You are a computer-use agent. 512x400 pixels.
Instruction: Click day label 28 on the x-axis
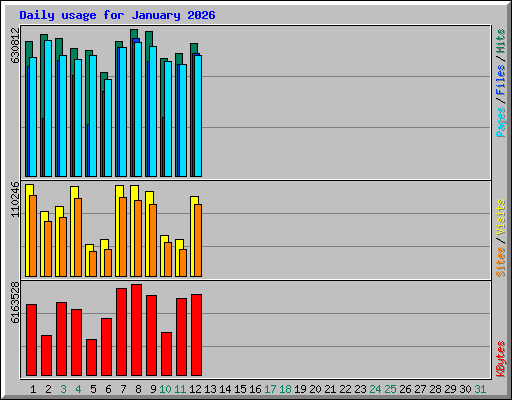tap(435, 389)
